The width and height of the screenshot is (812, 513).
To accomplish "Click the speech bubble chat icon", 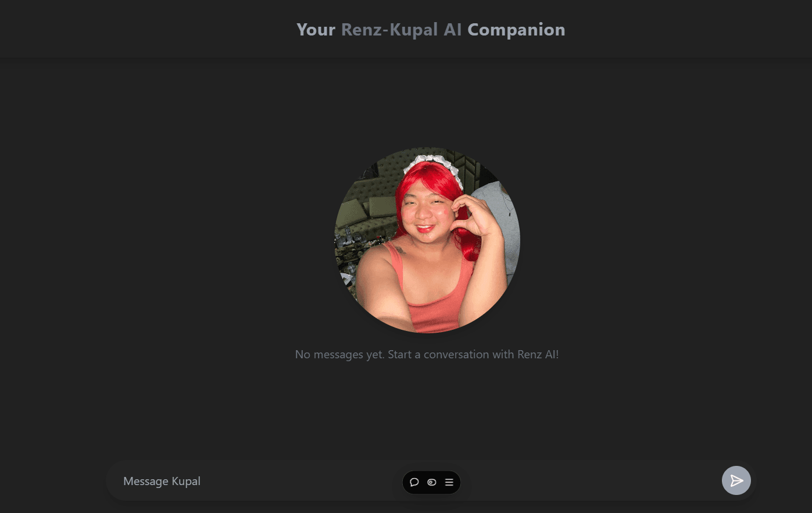I will [414, 482].
